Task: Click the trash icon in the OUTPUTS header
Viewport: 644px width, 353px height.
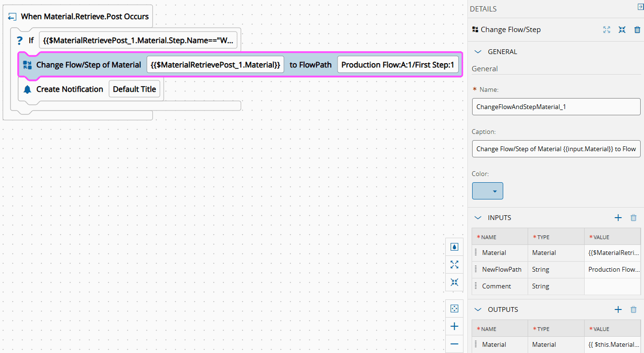Action: 633,309
